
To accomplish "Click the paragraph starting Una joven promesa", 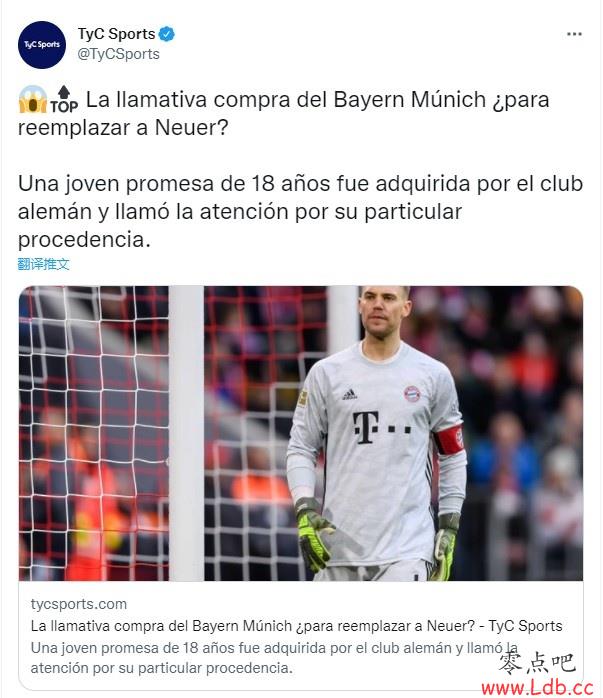I will point(300,211).
